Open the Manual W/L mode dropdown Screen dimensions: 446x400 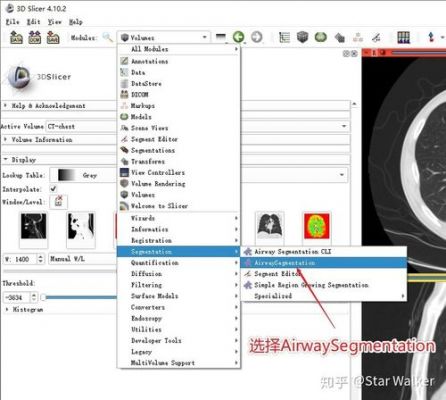pyautogui.click(x=82, y=259)
